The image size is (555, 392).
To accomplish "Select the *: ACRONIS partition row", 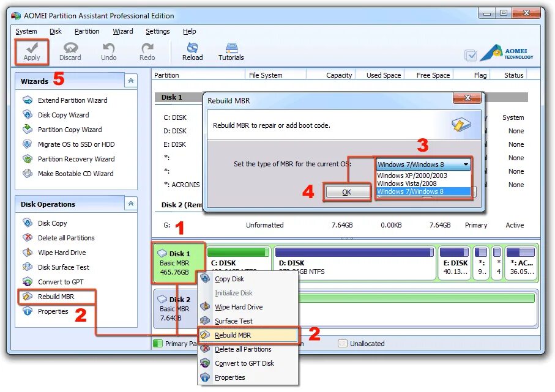I will click(x=182, y=185).
